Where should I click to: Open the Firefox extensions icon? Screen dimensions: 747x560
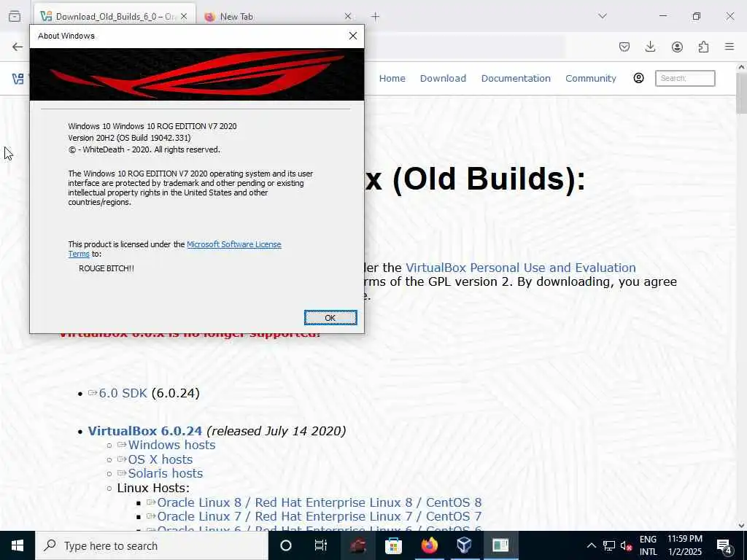tap(703, 47)
